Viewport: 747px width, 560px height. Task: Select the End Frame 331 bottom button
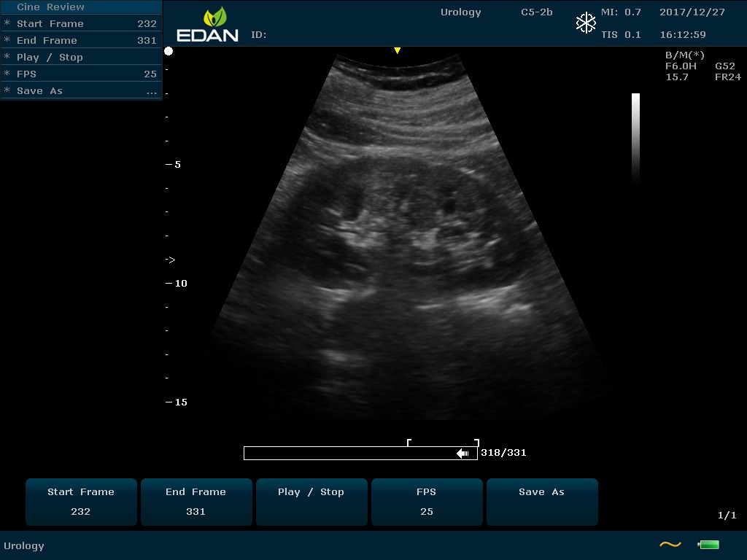(196, 502)
